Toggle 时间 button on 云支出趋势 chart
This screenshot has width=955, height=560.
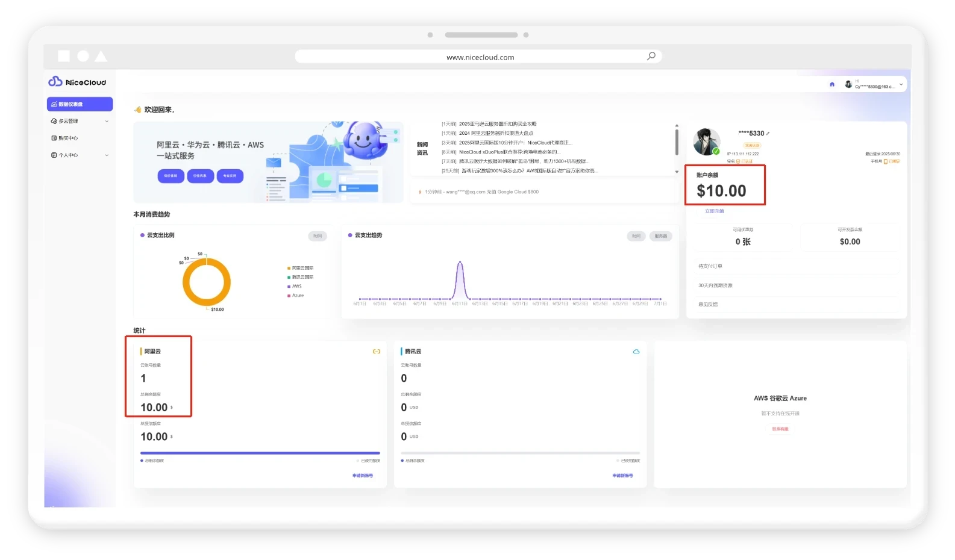[636, 236]
